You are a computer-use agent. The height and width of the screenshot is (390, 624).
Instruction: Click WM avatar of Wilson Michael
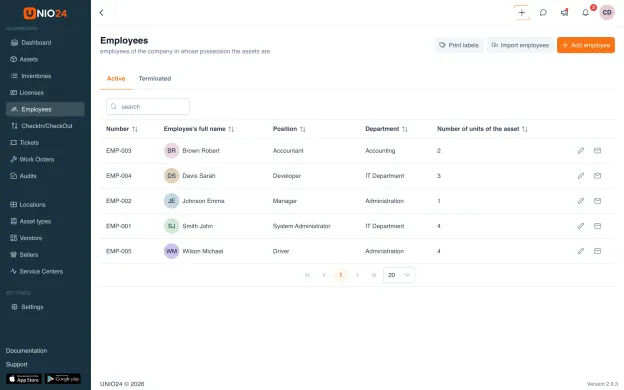(x=172, y=251)
